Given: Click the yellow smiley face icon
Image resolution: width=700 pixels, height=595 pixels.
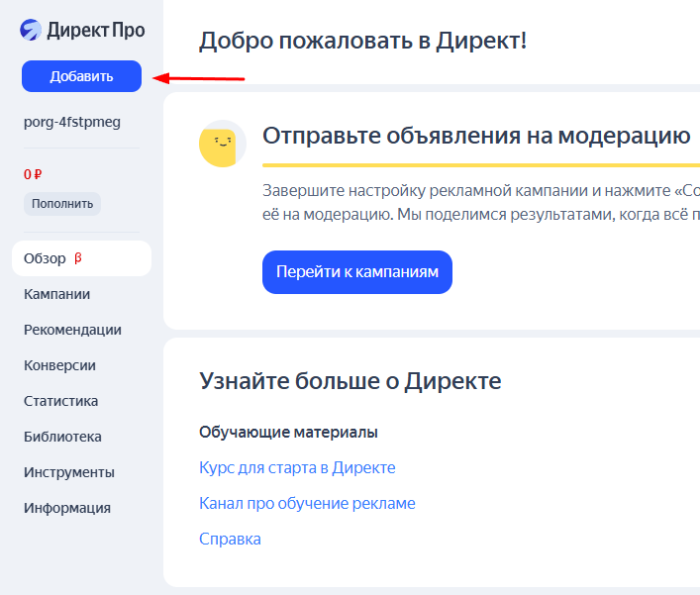Looking at the screenshot, I should (x=222, y=145).
